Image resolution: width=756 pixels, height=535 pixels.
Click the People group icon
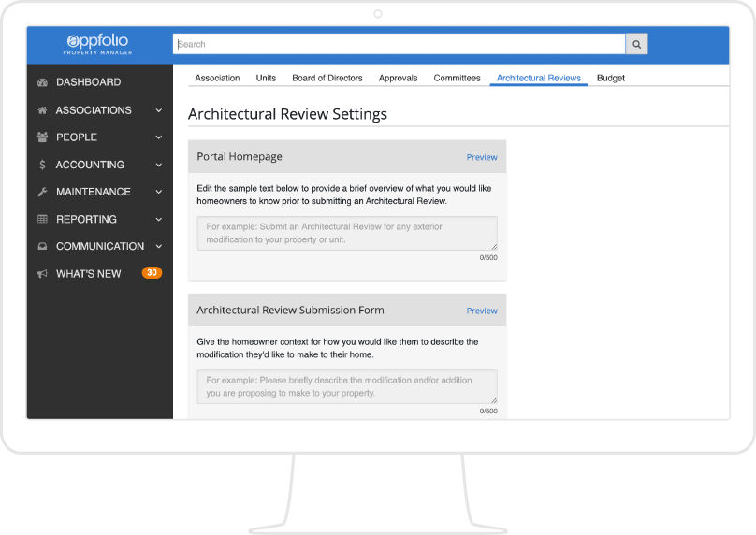[42, 137]
